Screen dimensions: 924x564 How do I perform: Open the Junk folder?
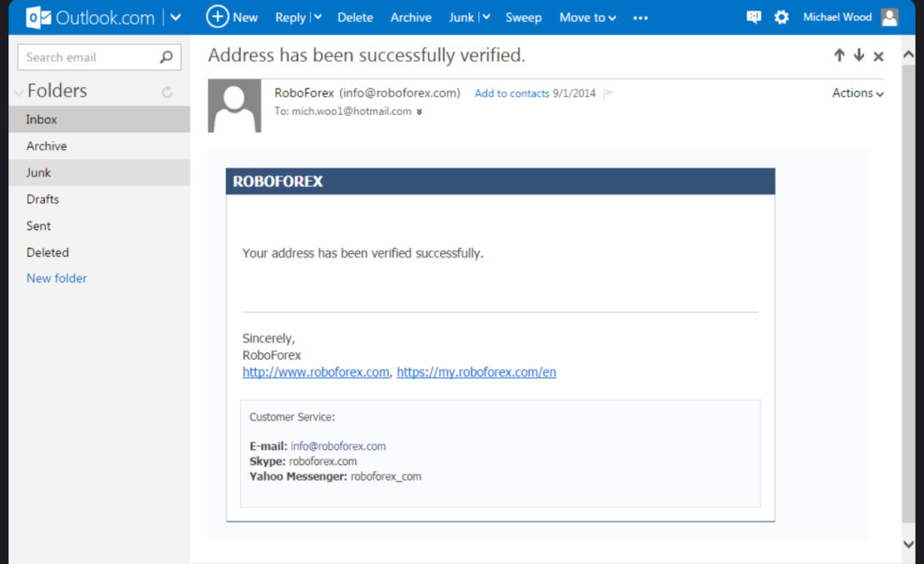point(99,173)
